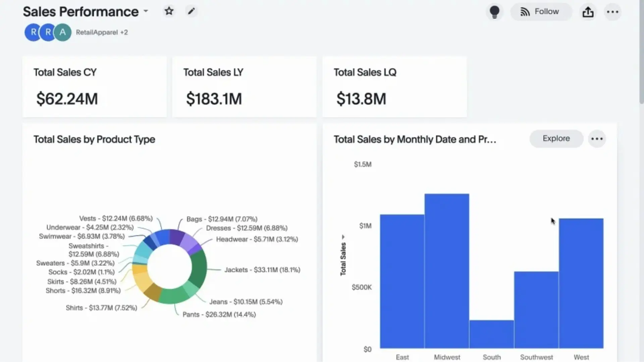Open more options for the bar chart
The image size is (644, 362).
click(x=597, y=139)
